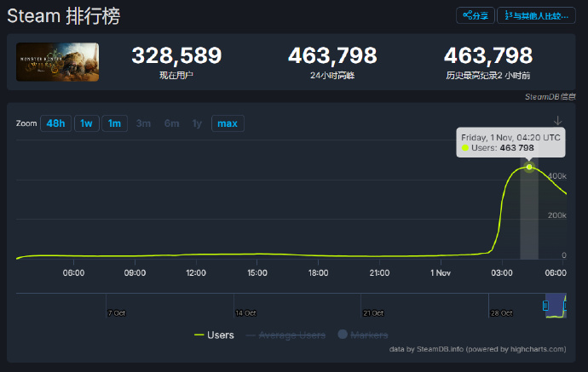Switch chart zoom to max
The width and height of the screenshot is (588, 372).
click(228, 123)
